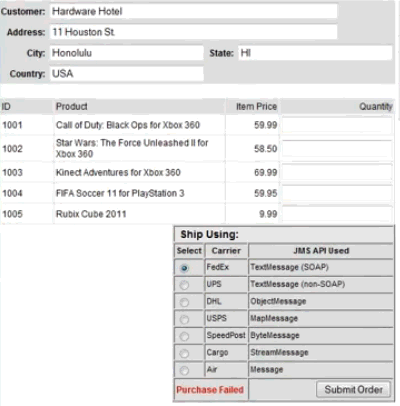Click quantity field for FIFA Soccer 11
The image size is (400, 406).
pyautogui.click(x=337, y=193)
